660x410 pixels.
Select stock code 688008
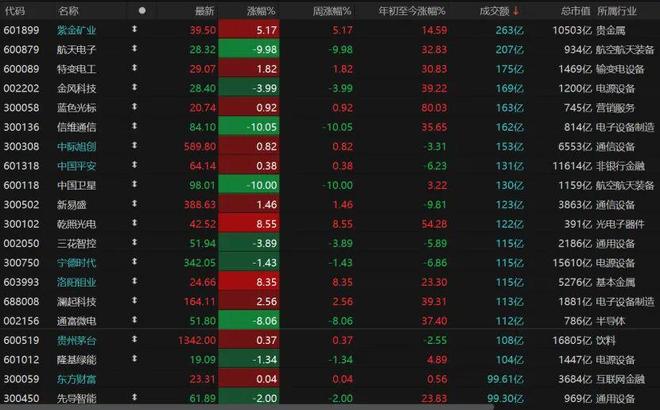[x=21, y=301]
